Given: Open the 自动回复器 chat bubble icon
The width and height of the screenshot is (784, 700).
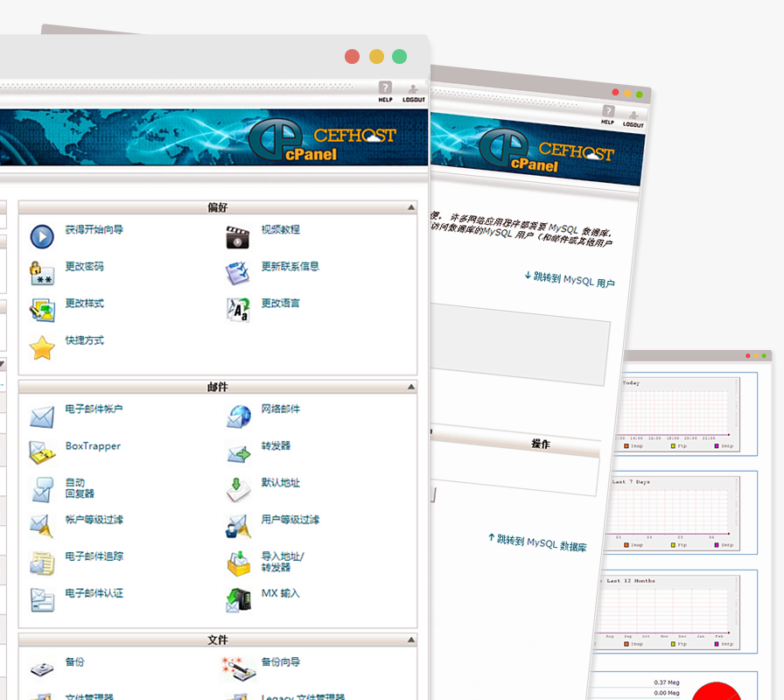Looking at the screenshot, I should click(42, 489).
